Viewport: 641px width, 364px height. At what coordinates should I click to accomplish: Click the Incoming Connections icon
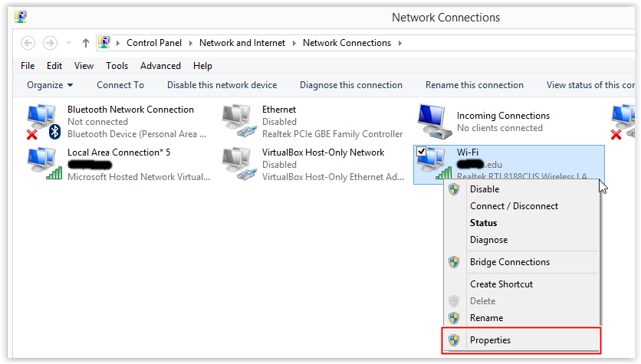(x=434, y=121)
